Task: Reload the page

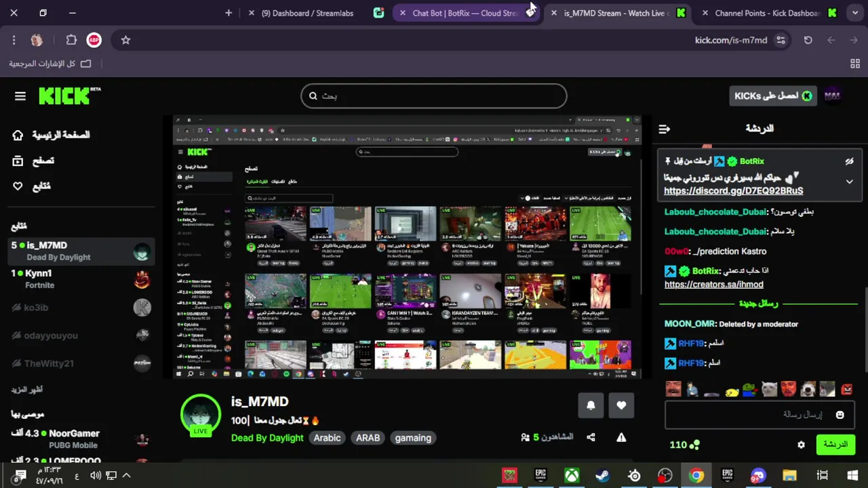Action: (x=808, y=40)
